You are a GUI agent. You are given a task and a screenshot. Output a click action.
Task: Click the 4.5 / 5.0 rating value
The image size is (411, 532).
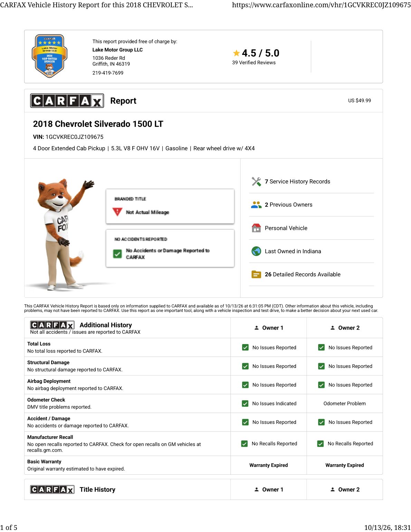(x=260, y=53)
